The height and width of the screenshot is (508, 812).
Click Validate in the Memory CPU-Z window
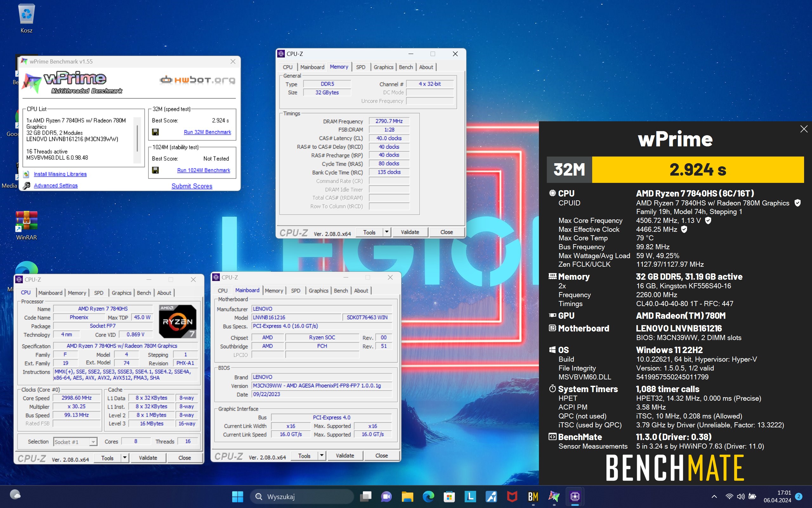[410, 232]
